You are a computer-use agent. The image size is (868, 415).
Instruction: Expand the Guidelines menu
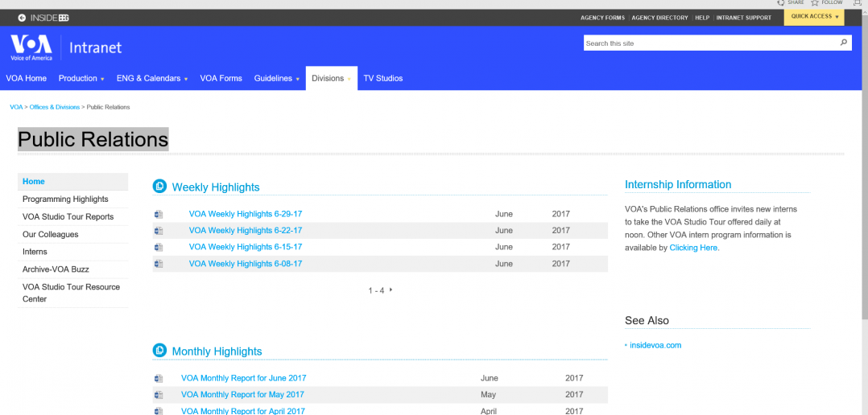pos(277,79)
